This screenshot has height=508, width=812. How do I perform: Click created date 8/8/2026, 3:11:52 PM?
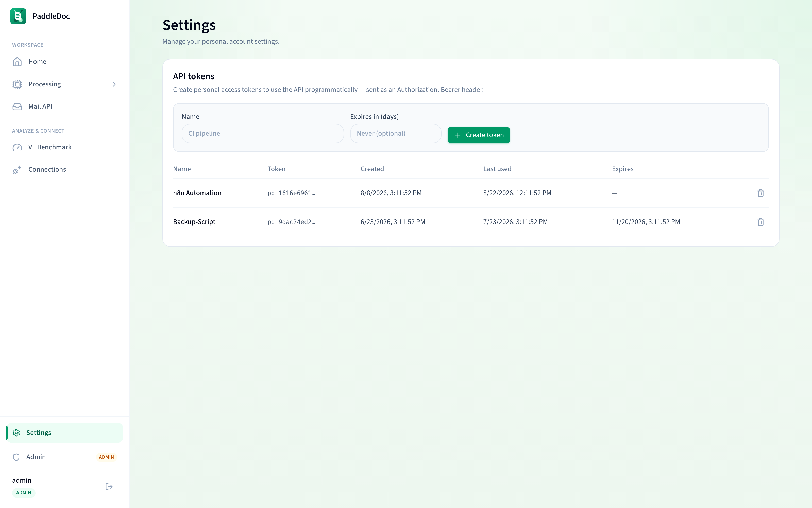[391, 193]
